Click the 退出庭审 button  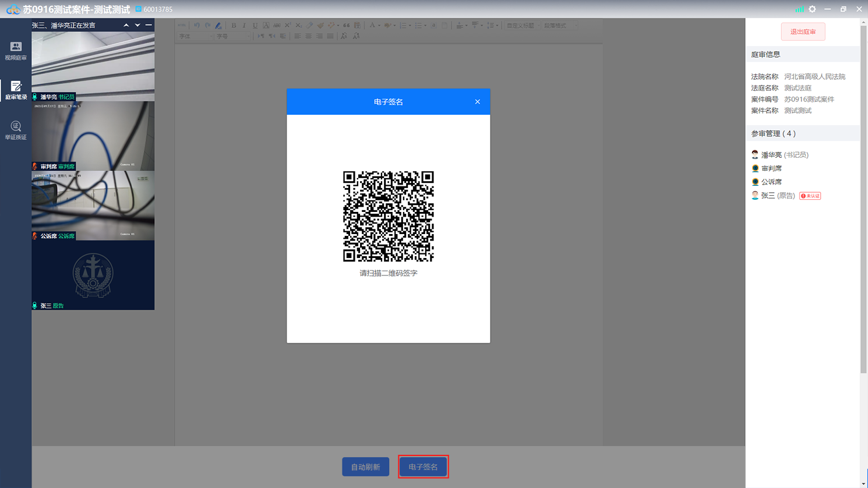803,32
